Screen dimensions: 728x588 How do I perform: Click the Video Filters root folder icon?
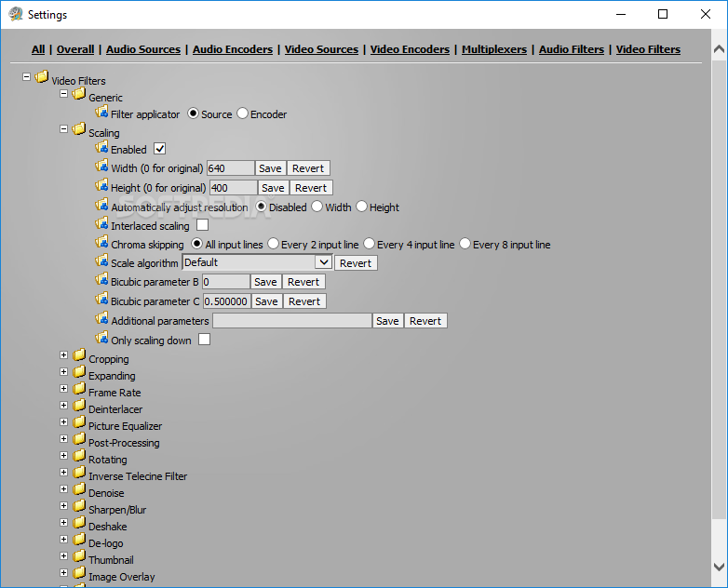coord(42,76)
